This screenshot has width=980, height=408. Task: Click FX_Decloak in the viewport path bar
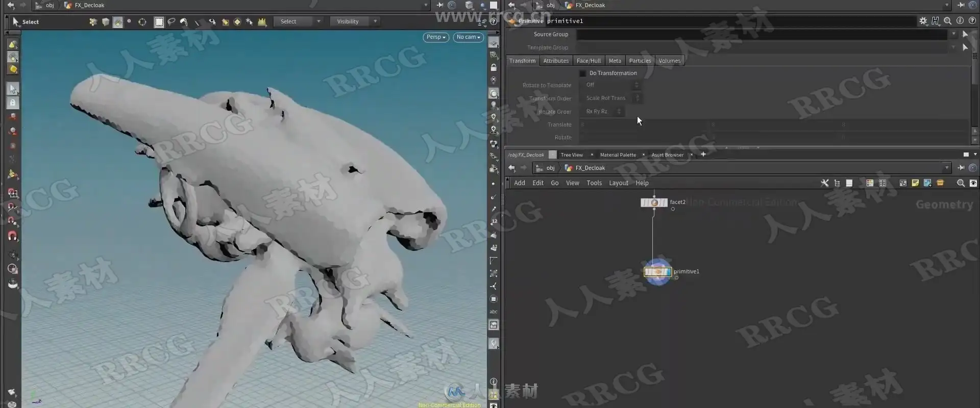[89, 5]
